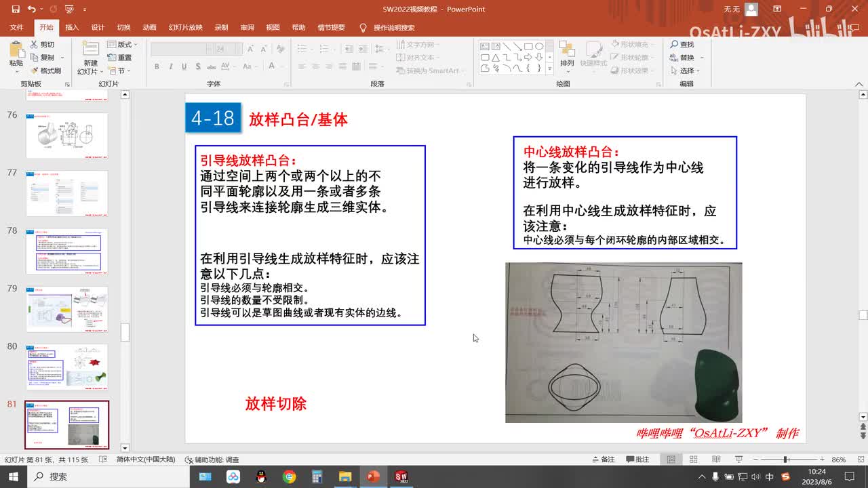
Task: Open the font name combo box
Action: (182, 49)
